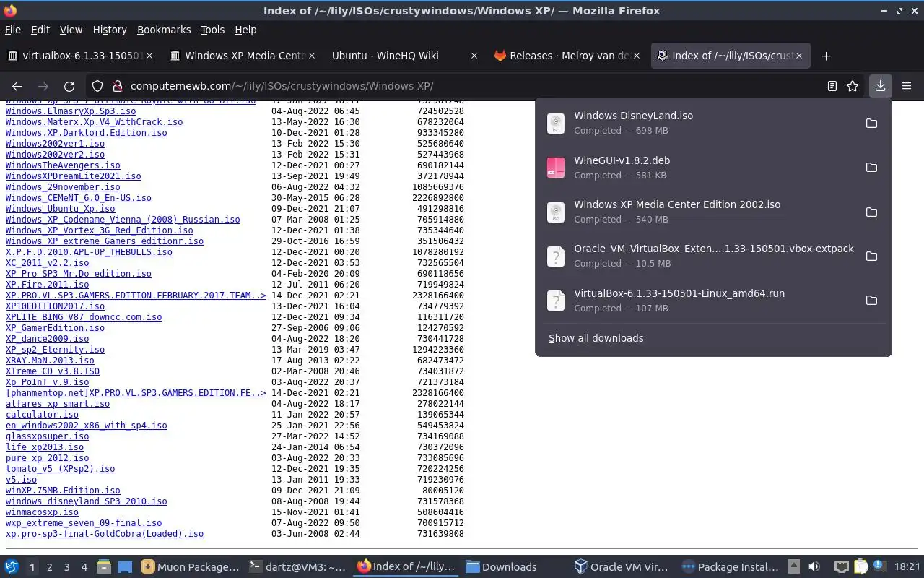Open Windows_Ubuntu_Xp.iso link
The image size is (924, 578).
(x=60, y=209)
